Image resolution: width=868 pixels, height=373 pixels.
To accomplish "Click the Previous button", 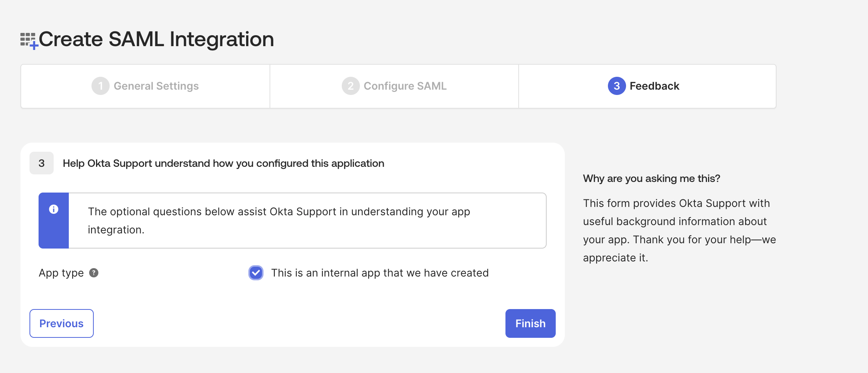I will pos(61,323).
